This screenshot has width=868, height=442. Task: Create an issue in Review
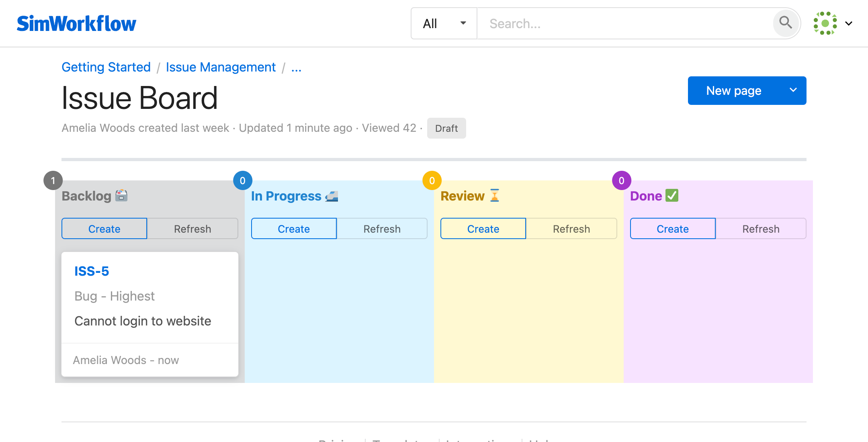(x=483, y=229)
